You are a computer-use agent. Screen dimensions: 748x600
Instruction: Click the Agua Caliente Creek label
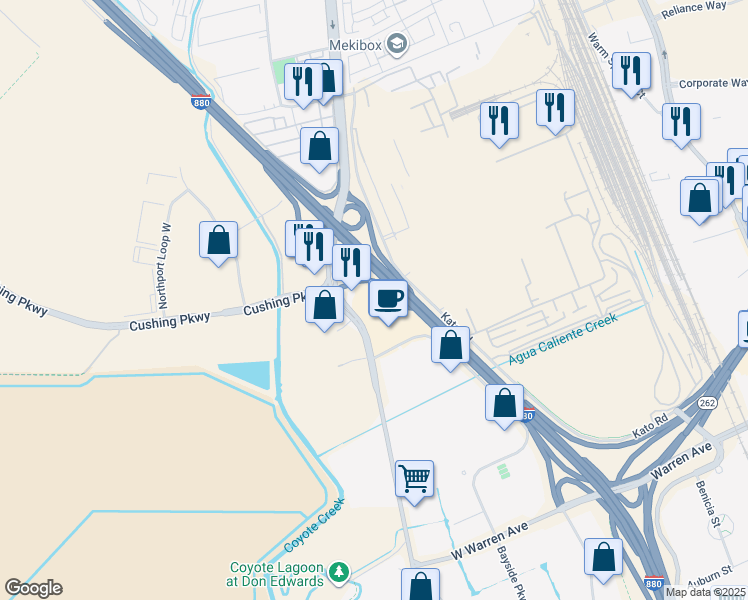[563, 338]
